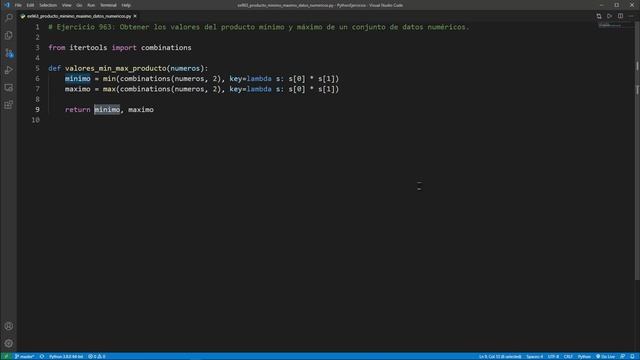
Task: Select the ex963 producto minimo maximo Python file tab
Action: coord(78,16)
